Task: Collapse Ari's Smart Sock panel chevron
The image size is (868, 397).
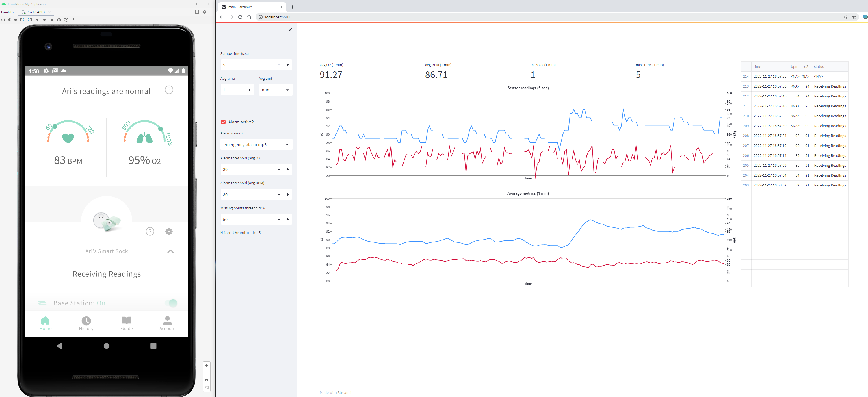Action: tap(170, 251)
